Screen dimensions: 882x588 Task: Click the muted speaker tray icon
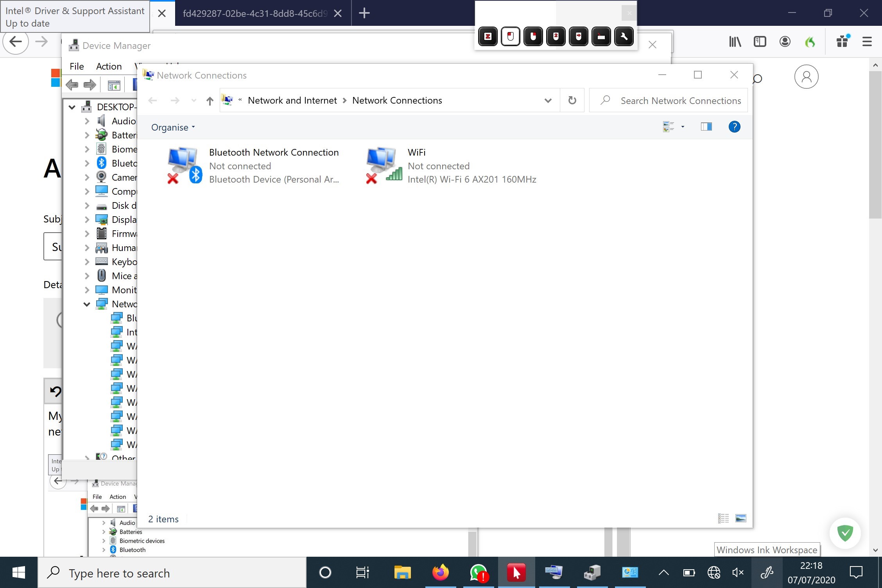737,573
